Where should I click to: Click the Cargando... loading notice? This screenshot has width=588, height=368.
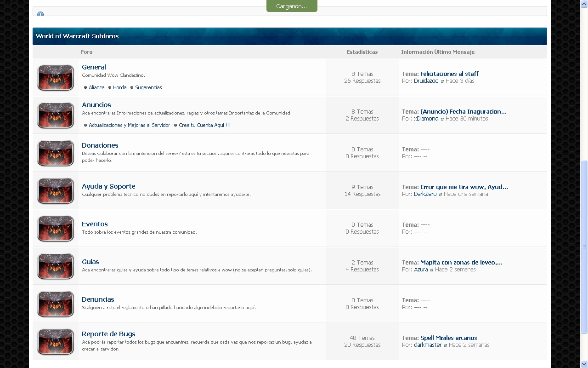pyautogui.click(x=292, y=6)
